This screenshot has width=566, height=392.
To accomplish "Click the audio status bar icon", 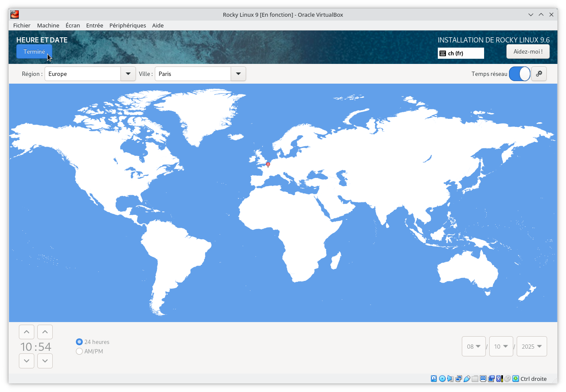I will (x=450, y=379).
